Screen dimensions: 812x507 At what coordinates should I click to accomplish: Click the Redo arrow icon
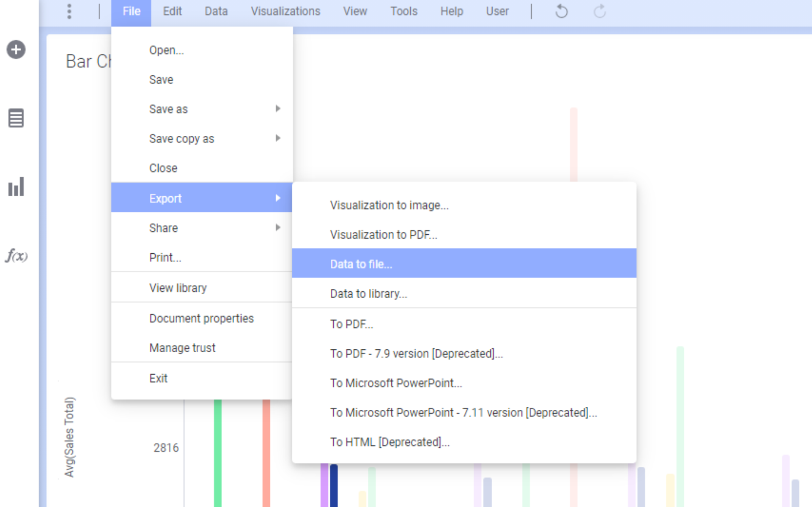pyautogui.click(x=600, y=11)
